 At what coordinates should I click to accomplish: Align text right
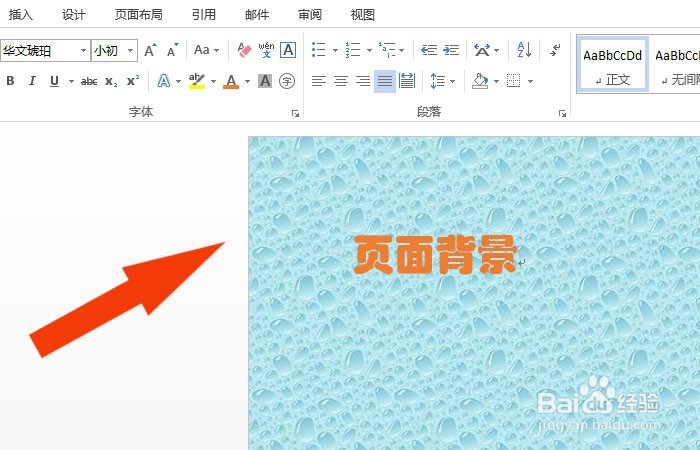point(362,81)
